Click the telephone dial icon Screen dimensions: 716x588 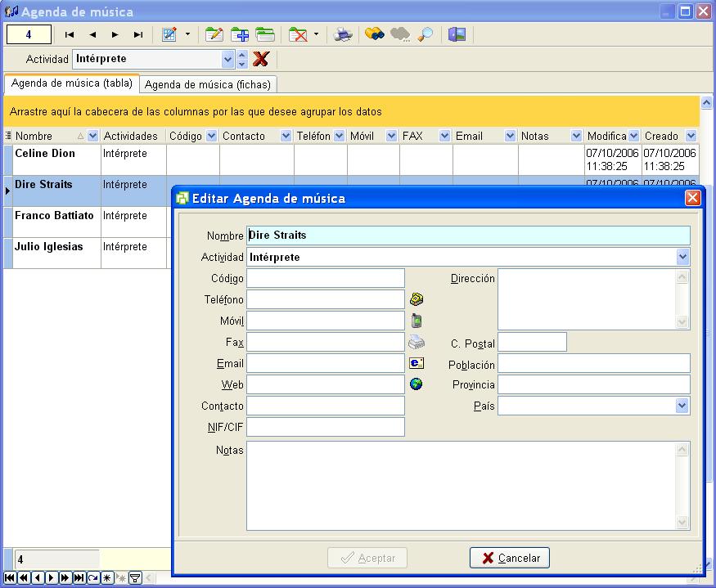pos(417,299)
